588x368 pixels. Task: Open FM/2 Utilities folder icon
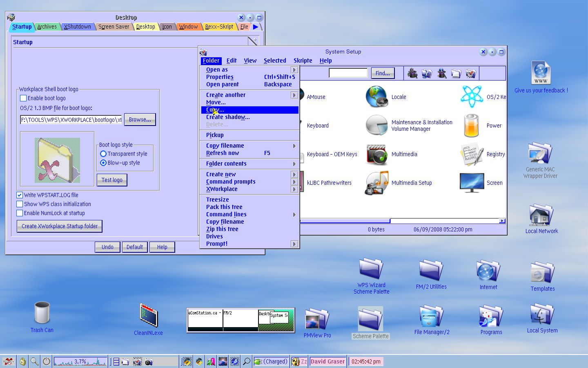point(431,270)
